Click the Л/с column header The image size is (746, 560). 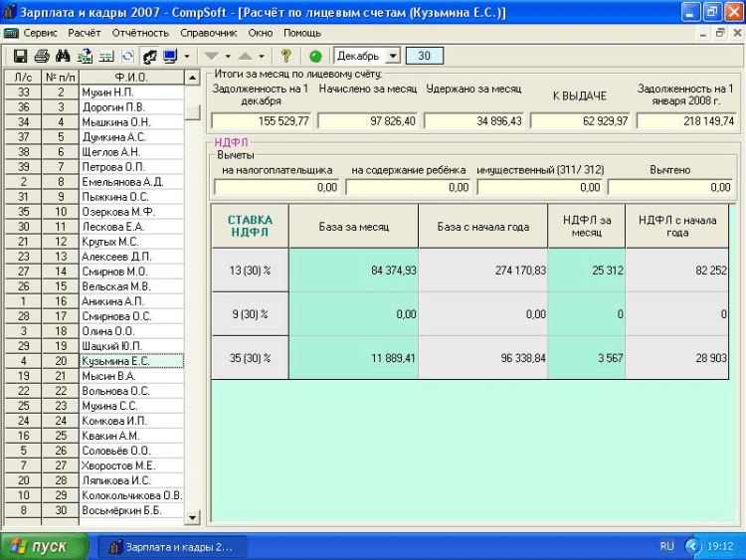[23, 77]
